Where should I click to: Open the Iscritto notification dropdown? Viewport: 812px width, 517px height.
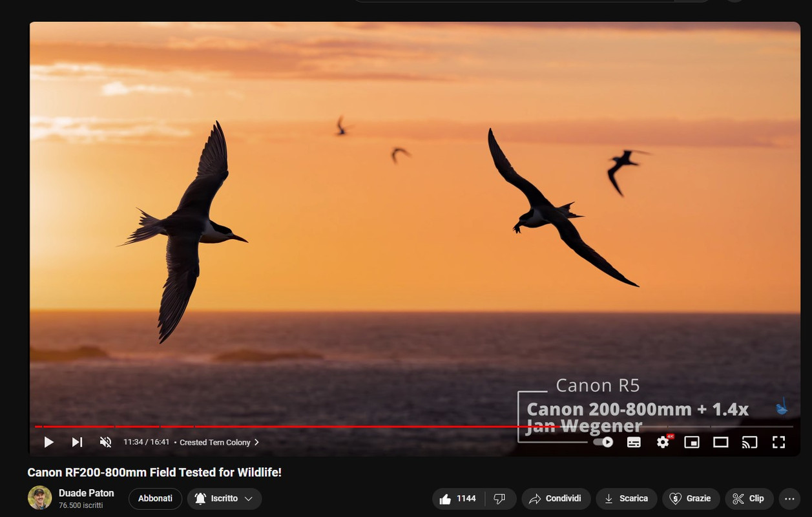(x=224, y=498)
